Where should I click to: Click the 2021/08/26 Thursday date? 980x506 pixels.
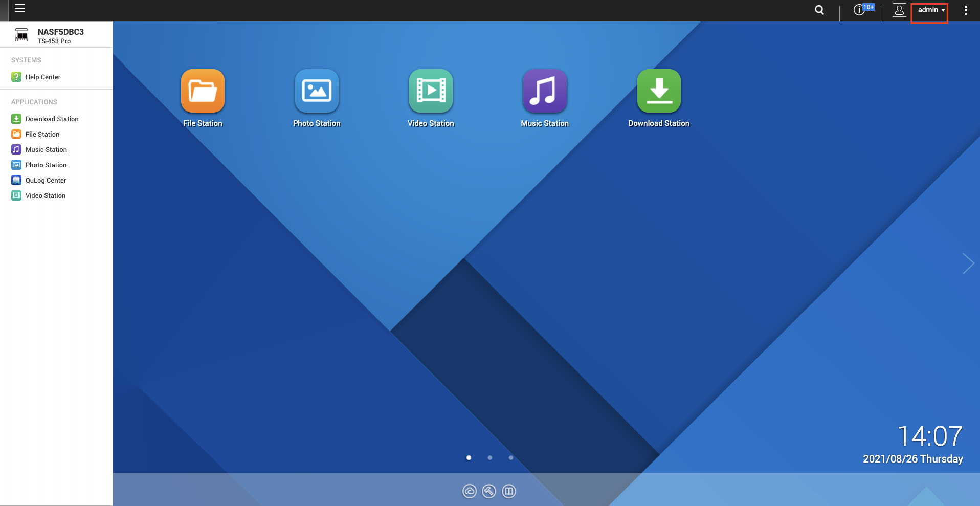(913, 459)
